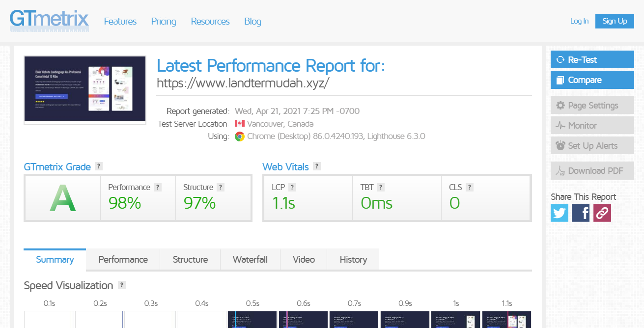This screenshot has height=328, width=644.
Task: Click the Canada flag icon
Action: pyautogui.click(x=240, y=124)
